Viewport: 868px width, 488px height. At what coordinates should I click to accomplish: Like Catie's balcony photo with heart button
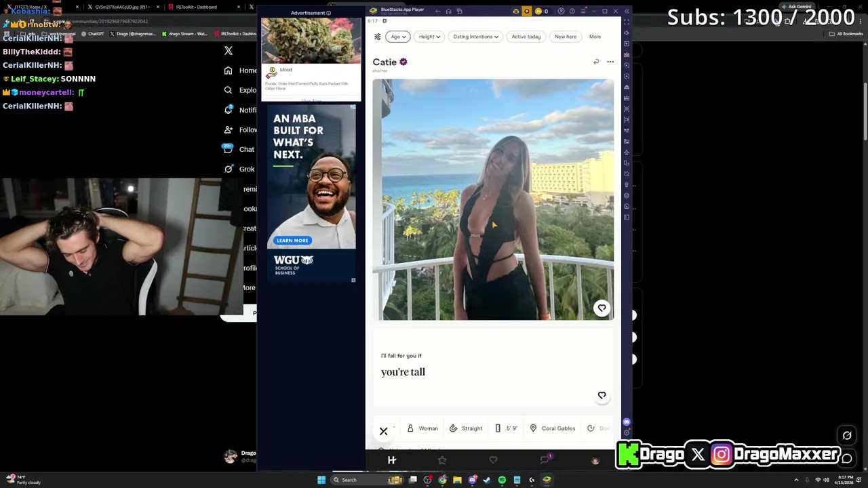pyautogui.click(x=601, y=308)
